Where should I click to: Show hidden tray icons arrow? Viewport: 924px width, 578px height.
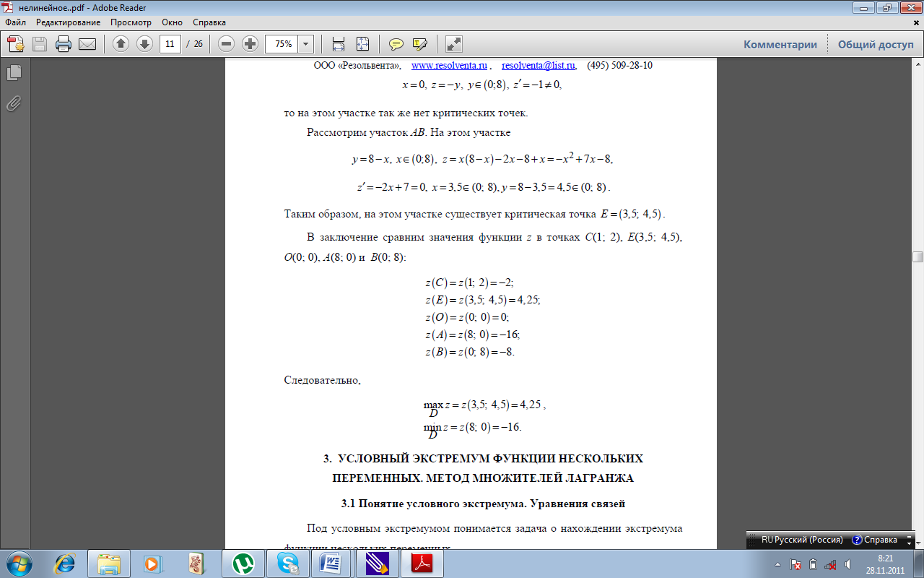coord(778,564)
